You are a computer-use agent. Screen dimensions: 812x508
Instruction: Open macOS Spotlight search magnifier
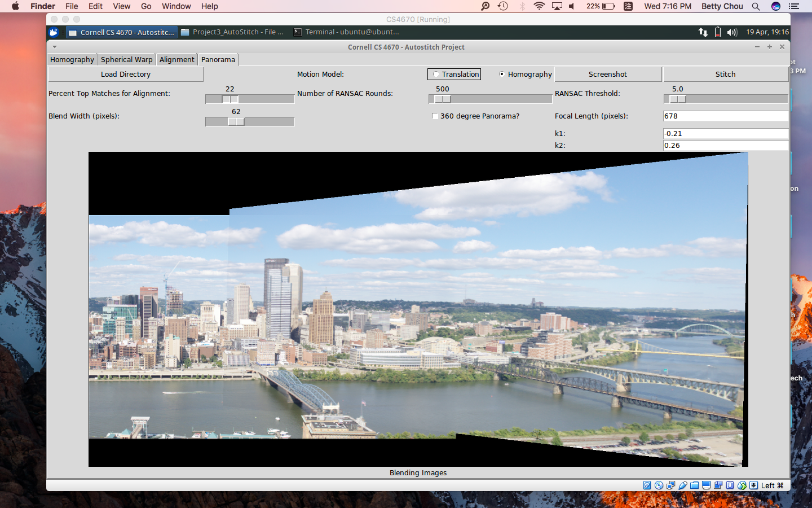pyautogui.click(x=756, y=6)
